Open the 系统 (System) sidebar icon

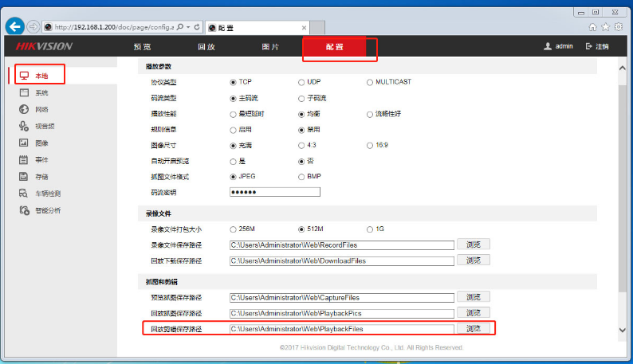(x=24, y=92)
